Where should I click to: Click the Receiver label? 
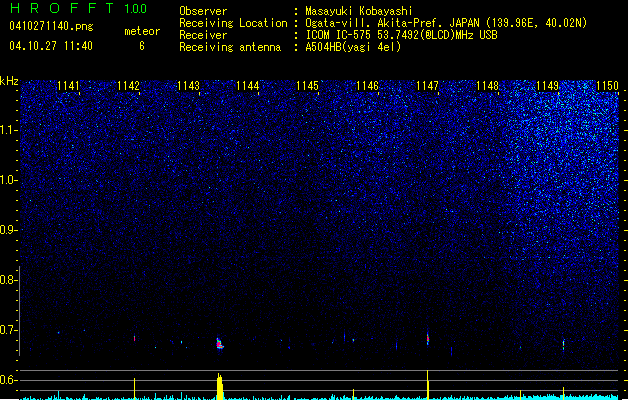(x=203, y=35)
